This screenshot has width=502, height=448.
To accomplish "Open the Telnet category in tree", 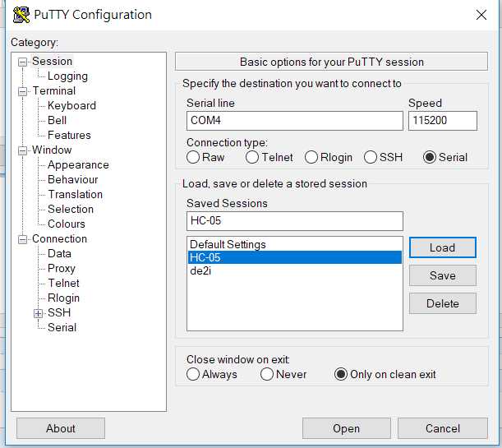I will coord(63,283).
